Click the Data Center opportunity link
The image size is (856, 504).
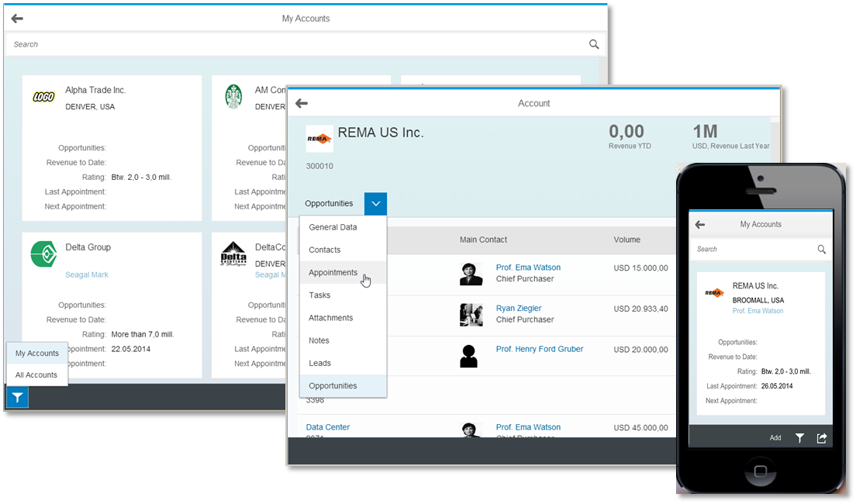point(327,427)
